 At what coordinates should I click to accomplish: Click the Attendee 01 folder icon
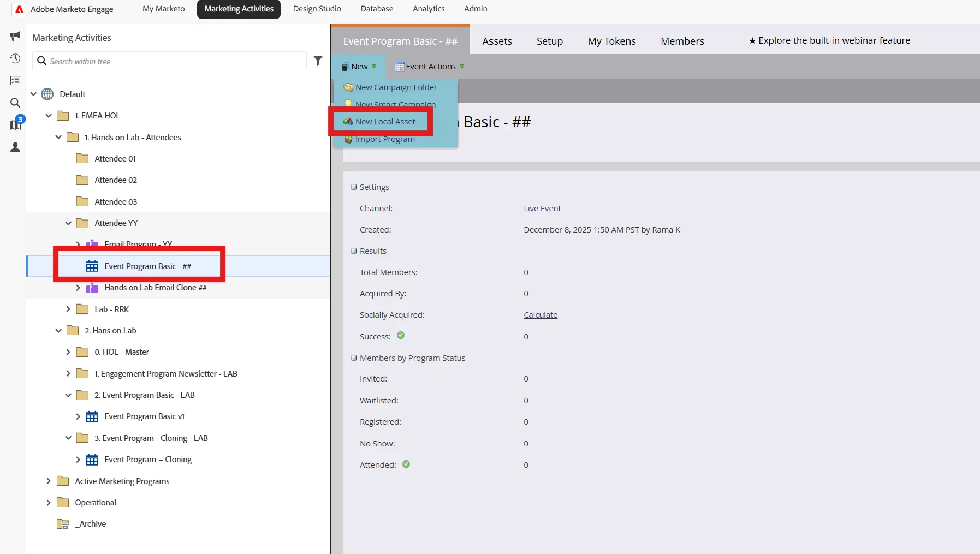point(82,159)
